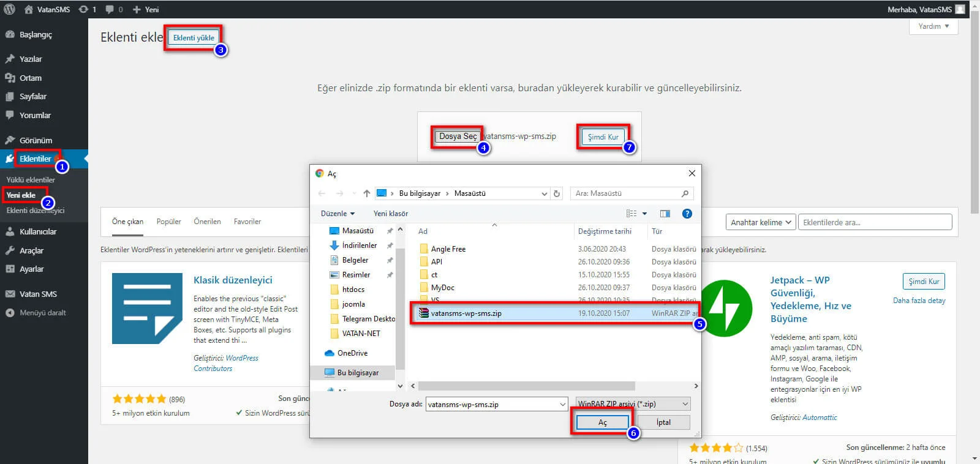This screenshot has height=464, width=980.
Task: Open the comments bubble in admin bar
Action: pos(114,9)
